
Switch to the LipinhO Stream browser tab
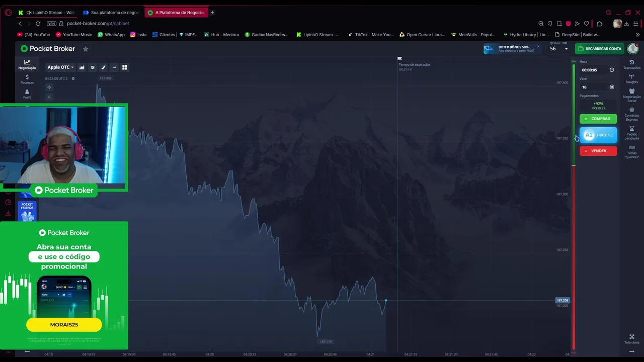tap(46, 13)
